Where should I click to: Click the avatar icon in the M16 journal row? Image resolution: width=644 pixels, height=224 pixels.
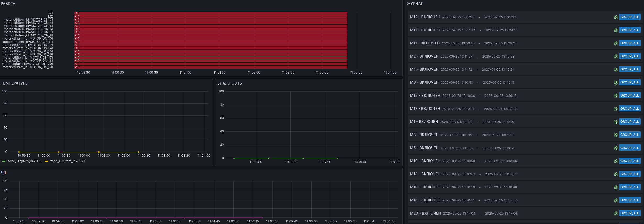tap(615, 187)
